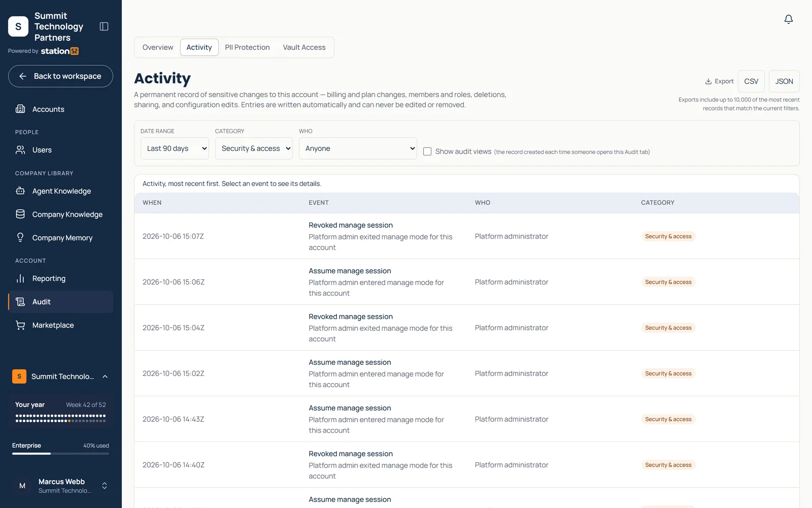Click the back arrow icon in Back to workspace
This screenshot has height=508, width=812.
(x=23, y=76)
